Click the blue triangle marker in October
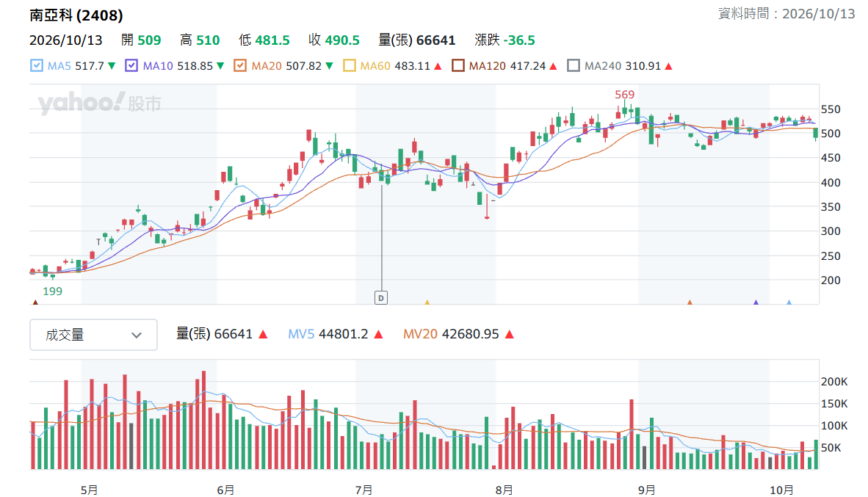The image size is (868, 497). [x=789, y=302]
